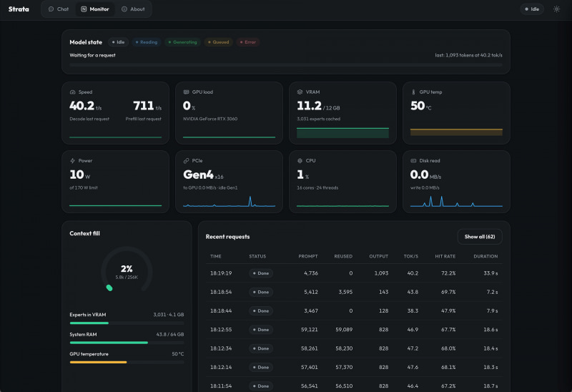Click the Strata logo text
The height and width of the screenshot is (392, 572).
coord(19,9)
